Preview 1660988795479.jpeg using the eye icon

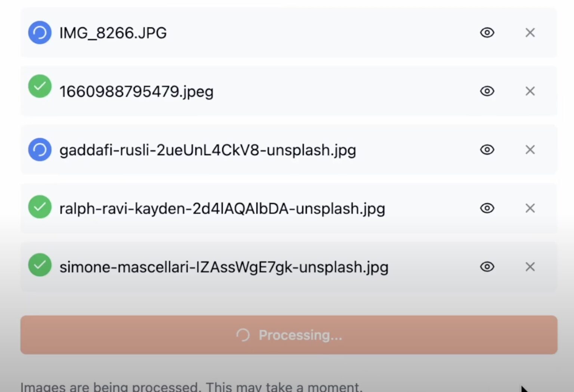487,91
